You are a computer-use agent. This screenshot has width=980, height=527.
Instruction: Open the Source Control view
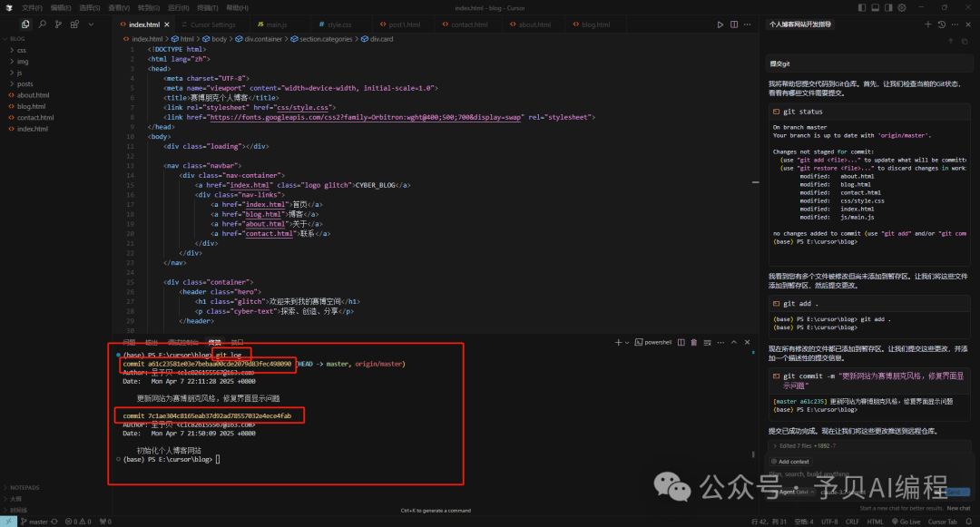(57, 24)
